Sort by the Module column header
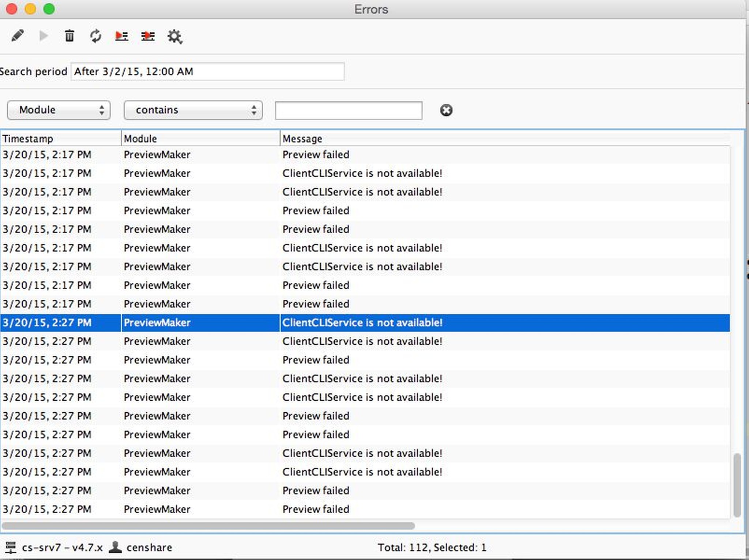 pyautogui.click(x=200, y=139)
